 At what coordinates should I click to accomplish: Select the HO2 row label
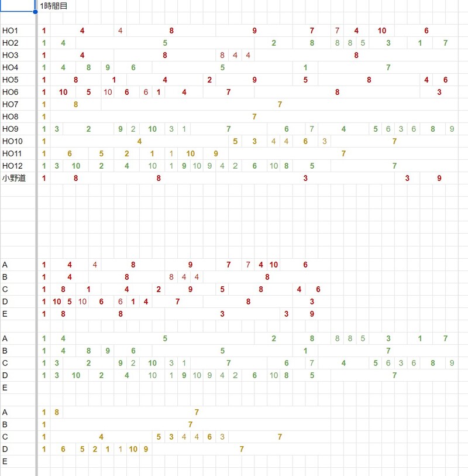10,43
